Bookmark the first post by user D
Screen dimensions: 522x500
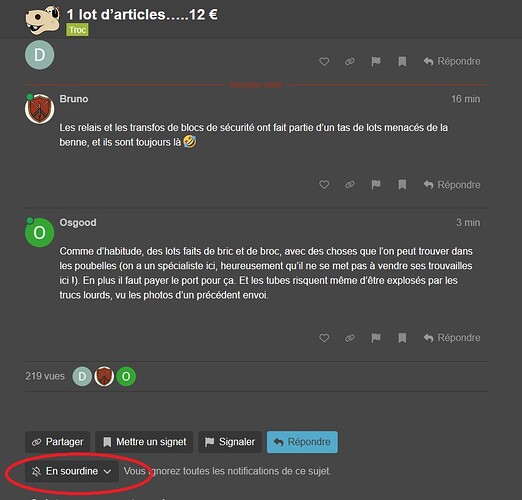pyautogui.click(x=402, y=62)
